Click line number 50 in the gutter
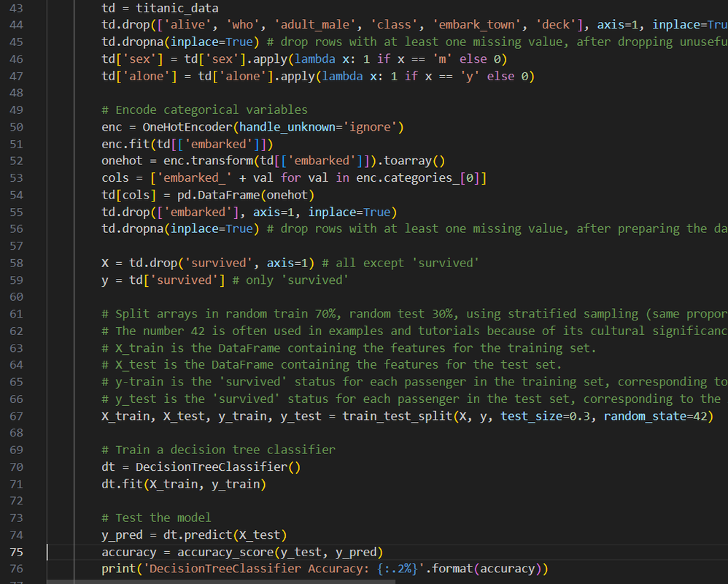The image size is (728, 584). [x=16, y=127]
